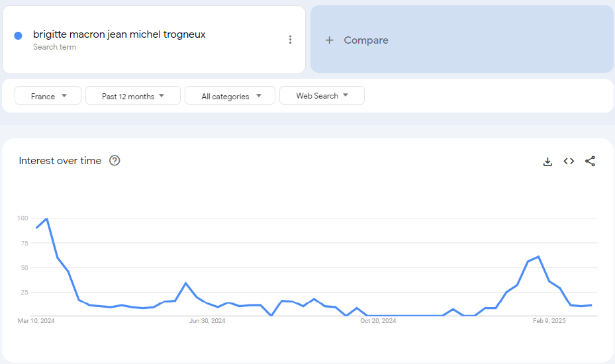Expand the All categories dropdown

pyautogui.click(x=232, y=96)
